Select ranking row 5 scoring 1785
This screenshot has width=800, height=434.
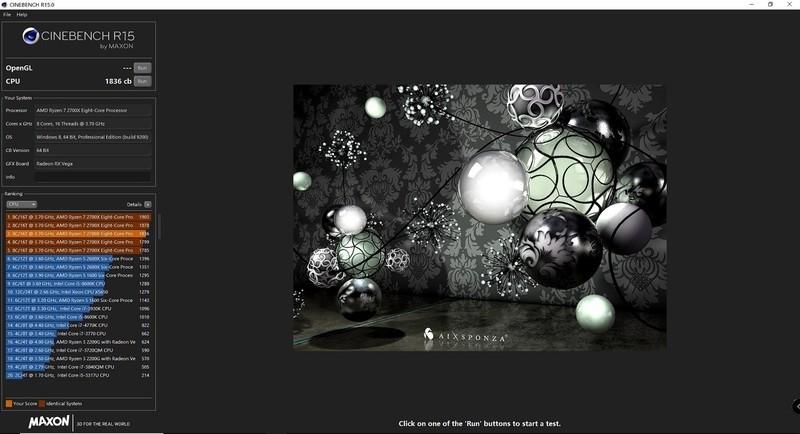78,250
